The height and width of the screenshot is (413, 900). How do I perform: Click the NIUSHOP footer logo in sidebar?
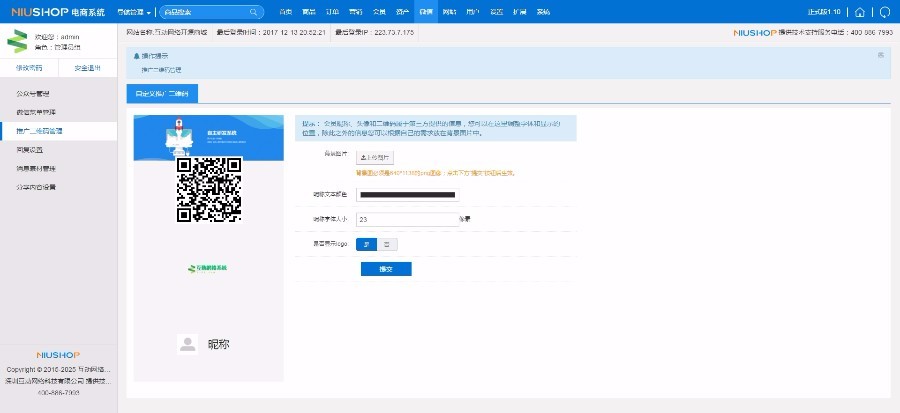[59, 355]
